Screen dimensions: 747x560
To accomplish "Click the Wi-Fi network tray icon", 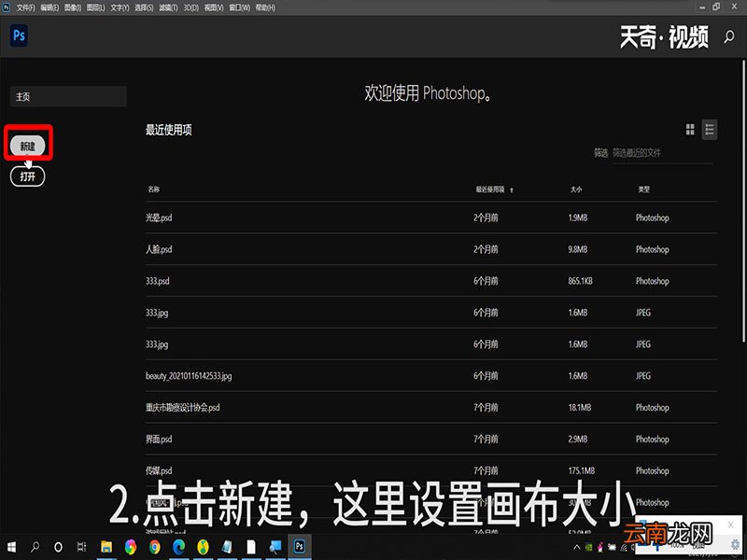I will [x=624, y=548].
